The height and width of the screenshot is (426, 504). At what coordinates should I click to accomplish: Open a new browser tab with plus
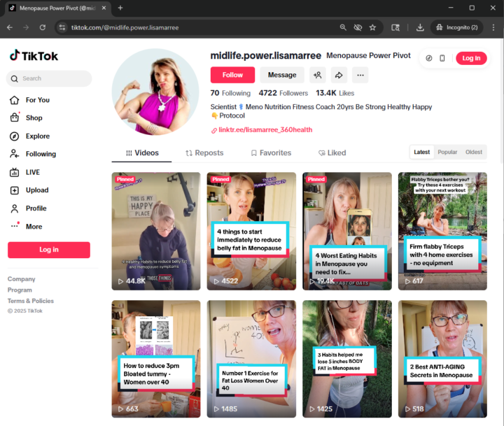[x=120, y=8]
